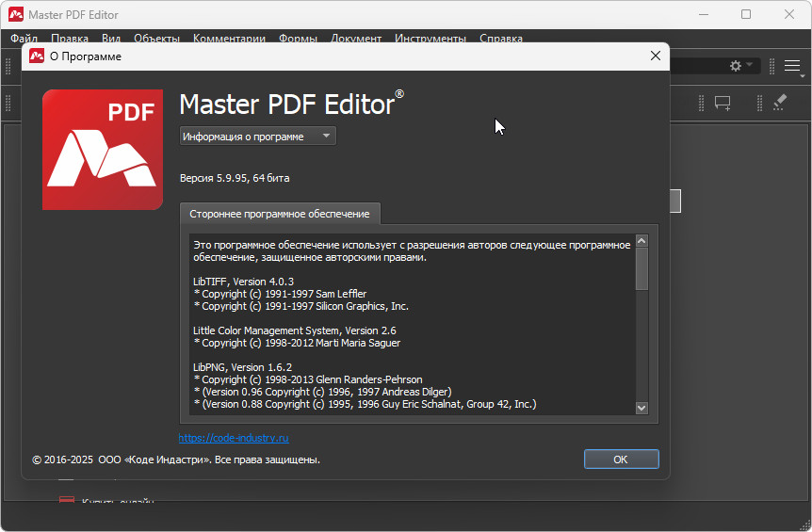The image size is (812, 532).
Task: Open the hamburger menu icon in toolbar
Action: click(792, 66)
